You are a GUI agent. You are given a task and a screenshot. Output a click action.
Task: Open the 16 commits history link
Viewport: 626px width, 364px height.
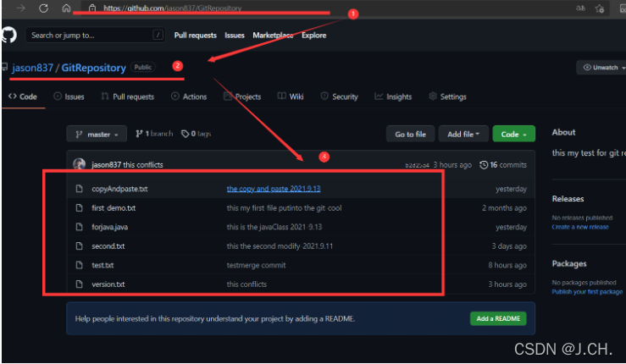(503, 165)
